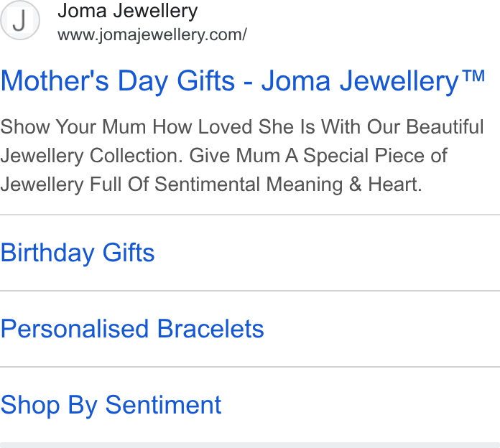Open the Joma Jewellery site name

point(128,11)
